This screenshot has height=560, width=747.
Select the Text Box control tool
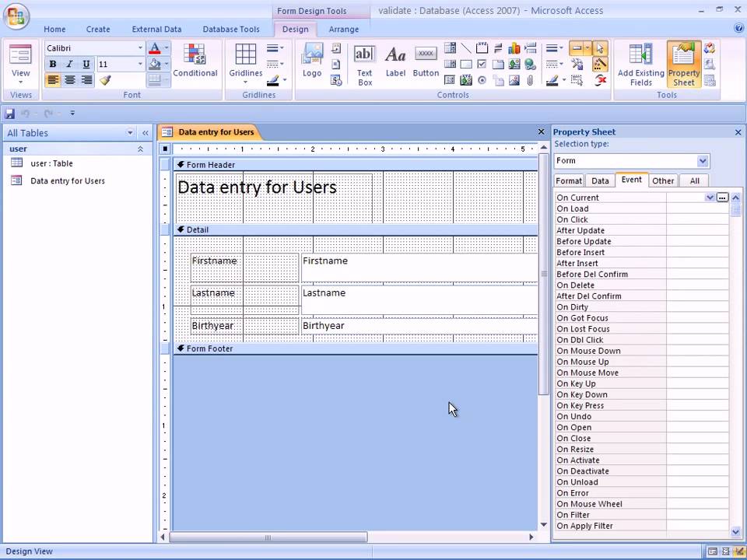pyautogui.click(x=364, y=65)
